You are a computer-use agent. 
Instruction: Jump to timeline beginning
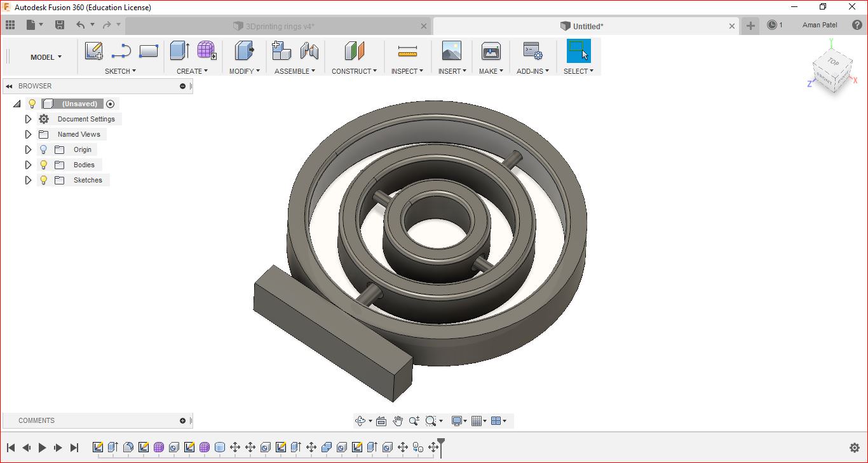coord(11,448)
